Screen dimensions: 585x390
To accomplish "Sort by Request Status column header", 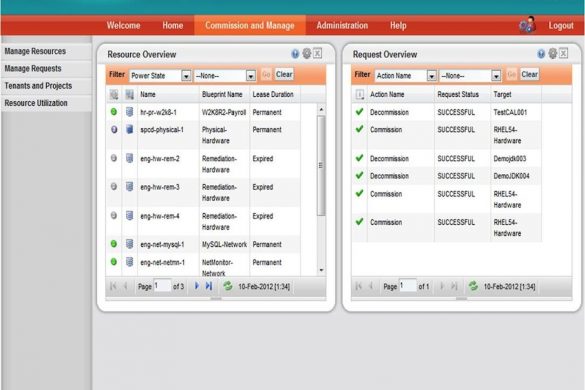I will click(x=458, y=94).
